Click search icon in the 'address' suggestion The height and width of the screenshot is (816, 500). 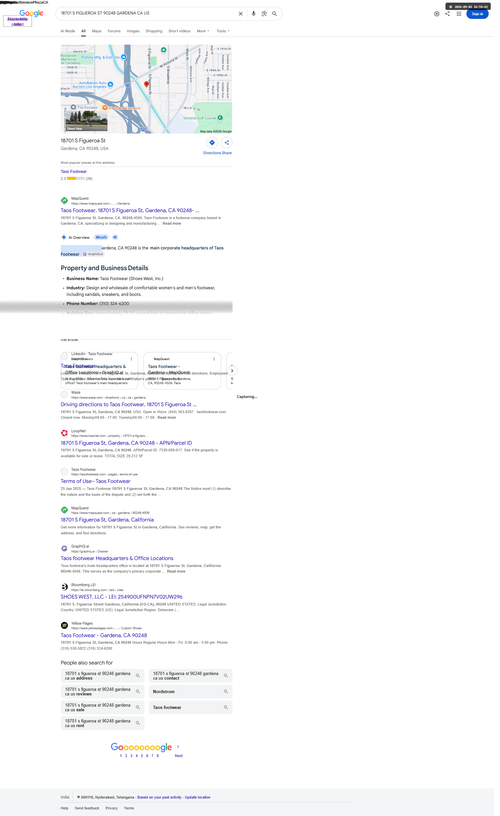click(138, 675)
